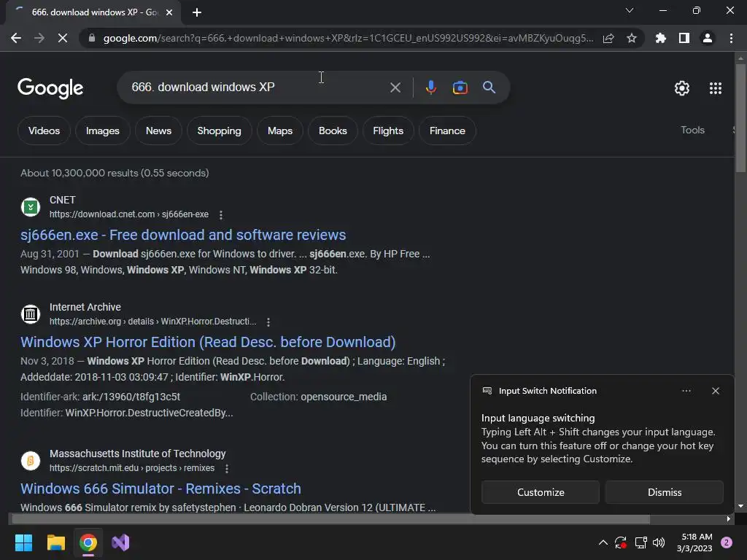The image size is (747, 560).
Task: Switch to the Videos filter
Action: point(44,131)
